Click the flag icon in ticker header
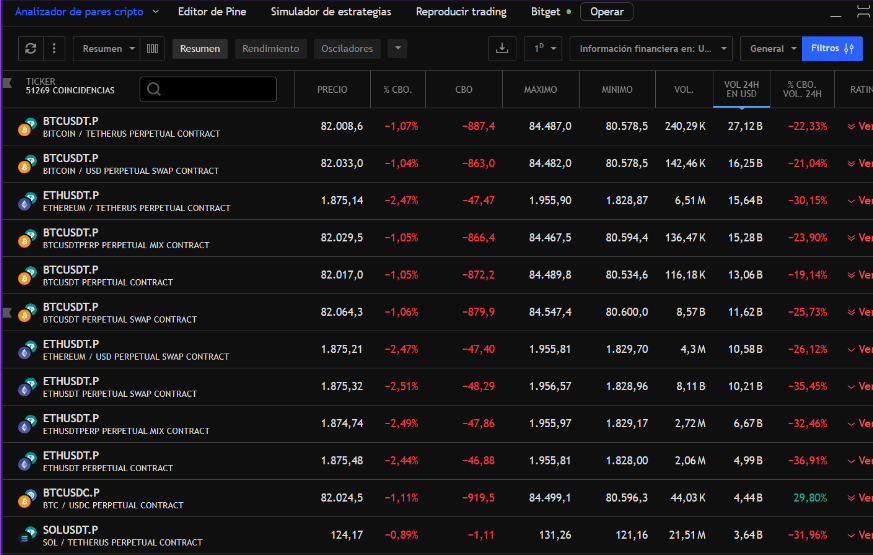Image resolution: width=873 pixels, height=555 pixels. click(8, 82)
